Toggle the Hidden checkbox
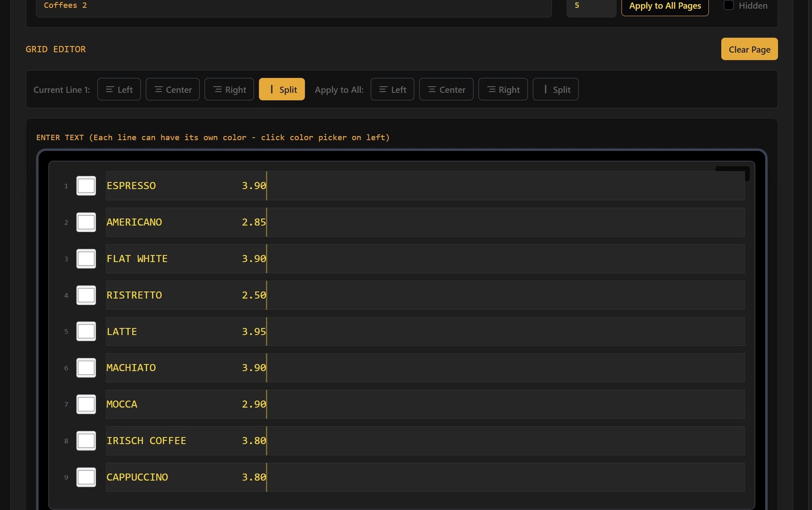This screenshot has width=812, height=510. (729, 6)
